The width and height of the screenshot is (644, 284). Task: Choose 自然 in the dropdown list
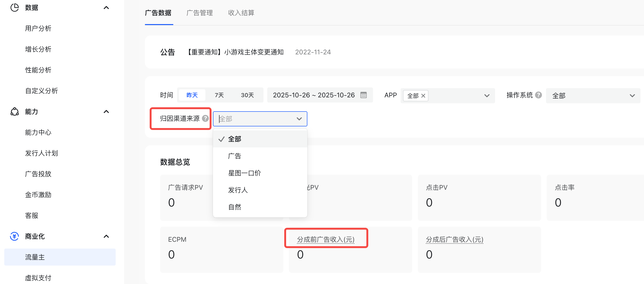pyautogui.click(x=234, y=207)
